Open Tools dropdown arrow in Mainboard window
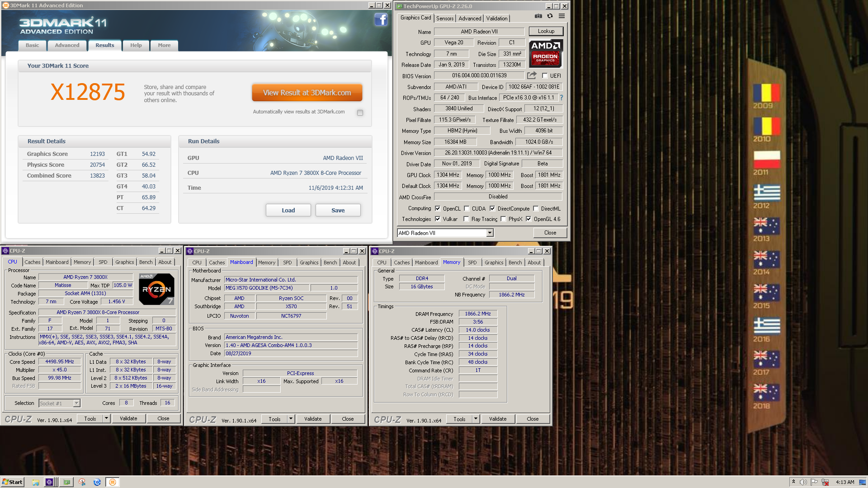Screen dimensions: 868x488 click(291, 419)
